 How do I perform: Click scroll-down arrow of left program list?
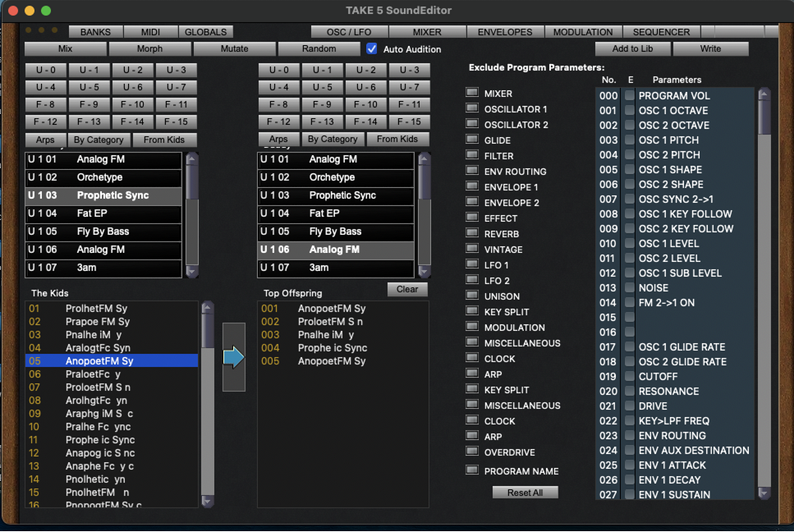192,271
